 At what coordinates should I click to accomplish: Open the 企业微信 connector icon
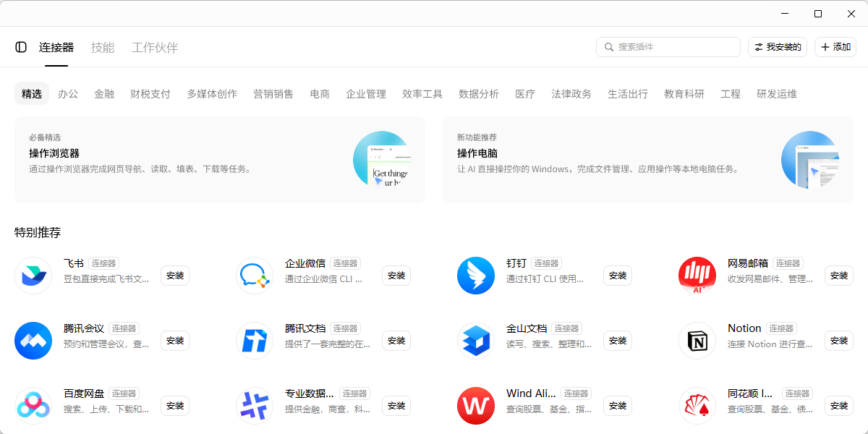pyautogui.click(x=255, y=276)
